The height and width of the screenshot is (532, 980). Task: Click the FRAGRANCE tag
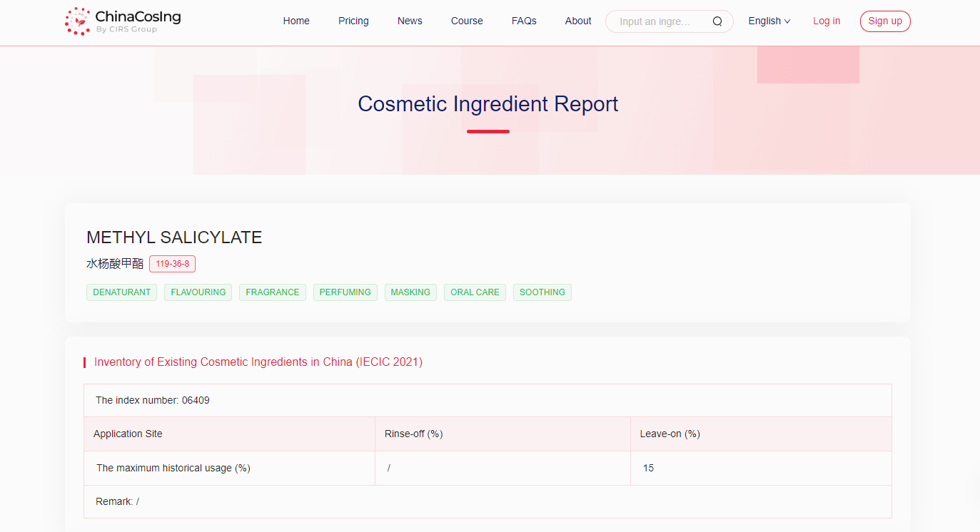pos(272,292)
